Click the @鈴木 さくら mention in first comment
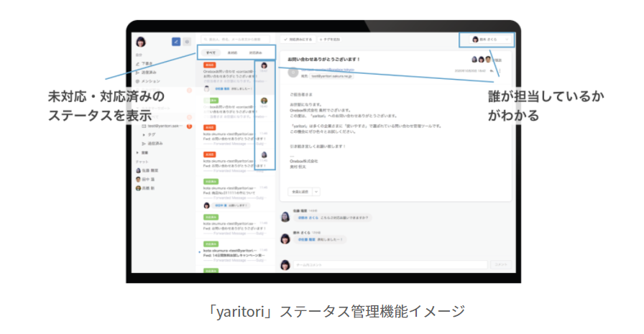 308,218
